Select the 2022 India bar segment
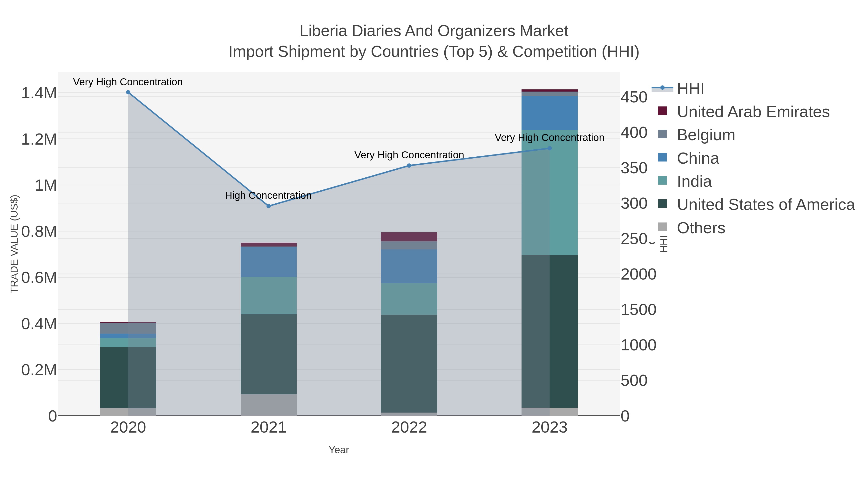868x488 pixels. (409, 299)
